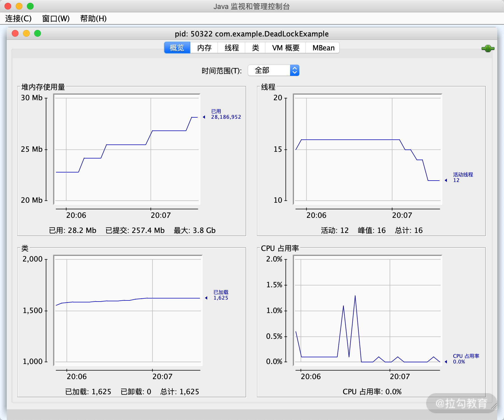Image resolution: width=504 pixels, height=420 pixels.
Task: Close the Java 监视和管理控制台 main window
Action: [x=8, y=6]
